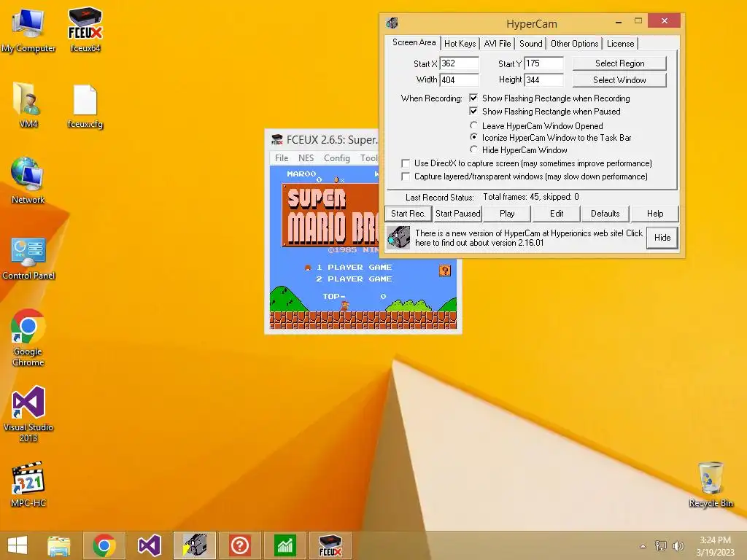
Task: Open the HyperCam new version notice link
Action: point(528,238)
